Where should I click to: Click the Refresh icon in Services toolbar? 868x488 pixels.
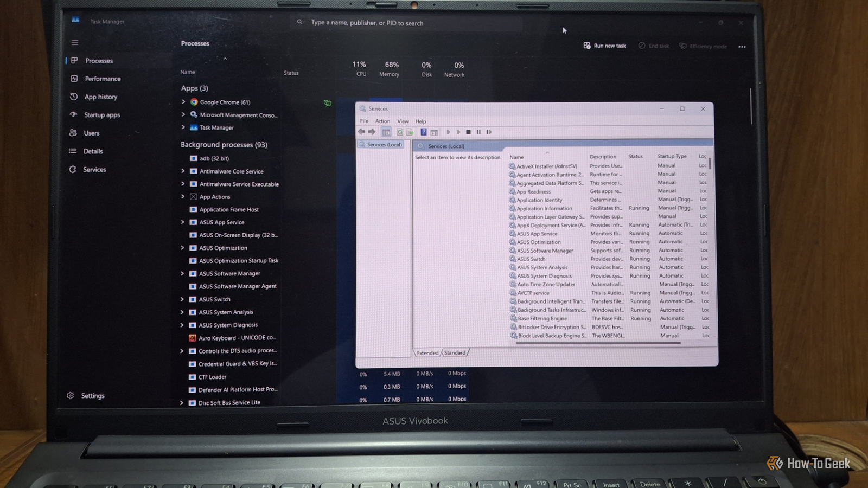(400, 132)
